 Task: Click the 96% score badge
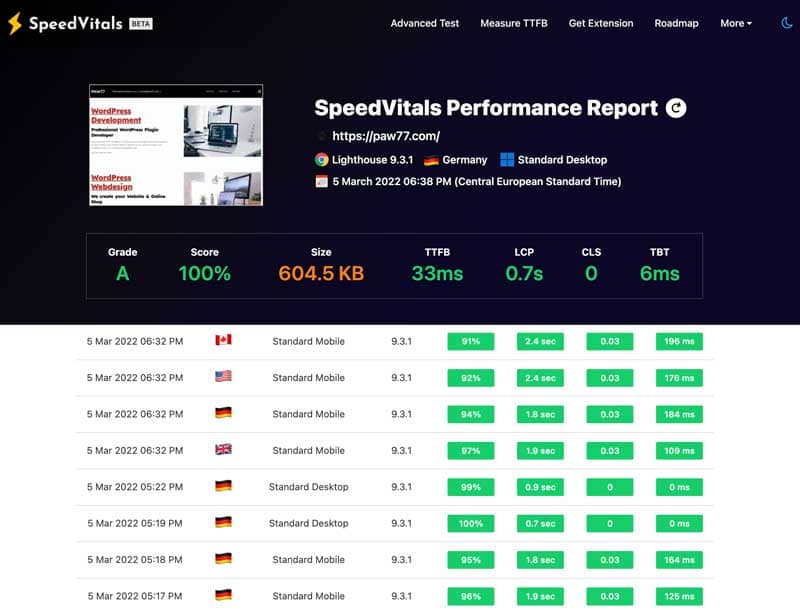pos(471,596)
